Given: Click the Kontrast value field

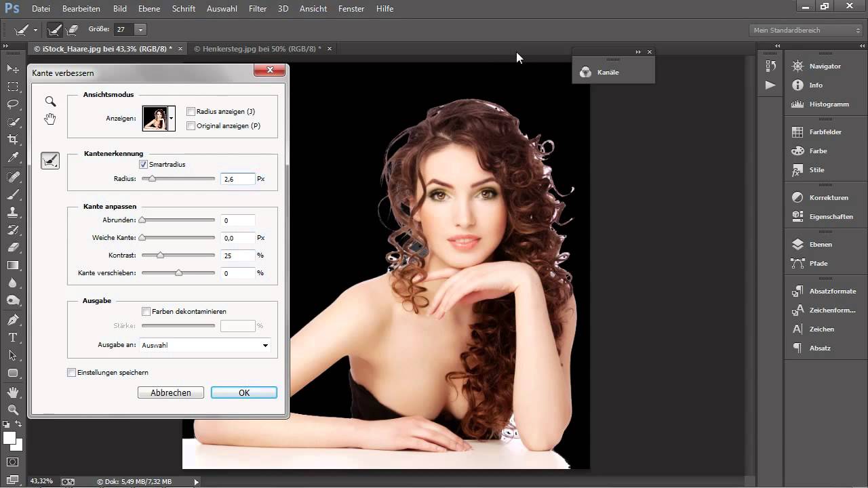Looking at the screenshot, I should click(x=238, y=256).
